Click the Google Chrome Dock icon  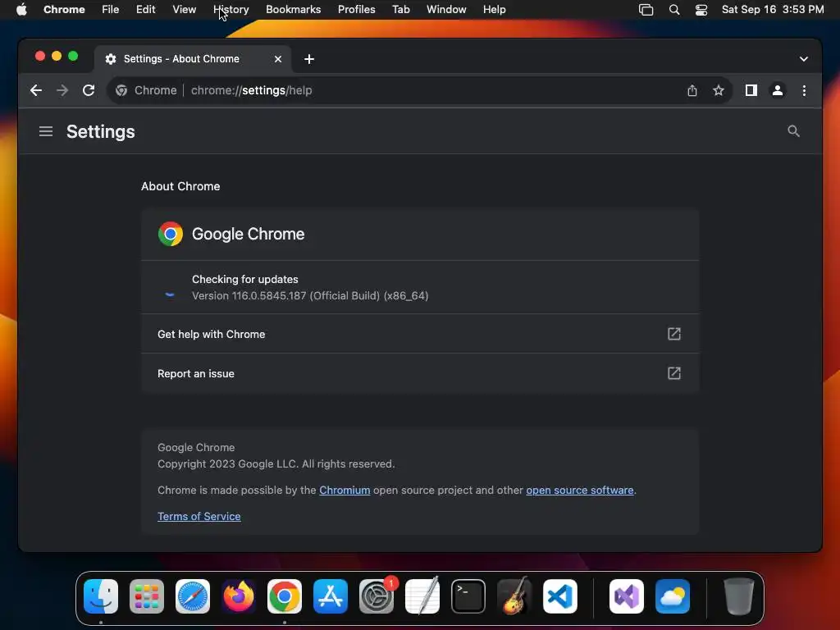click(285, 596)
